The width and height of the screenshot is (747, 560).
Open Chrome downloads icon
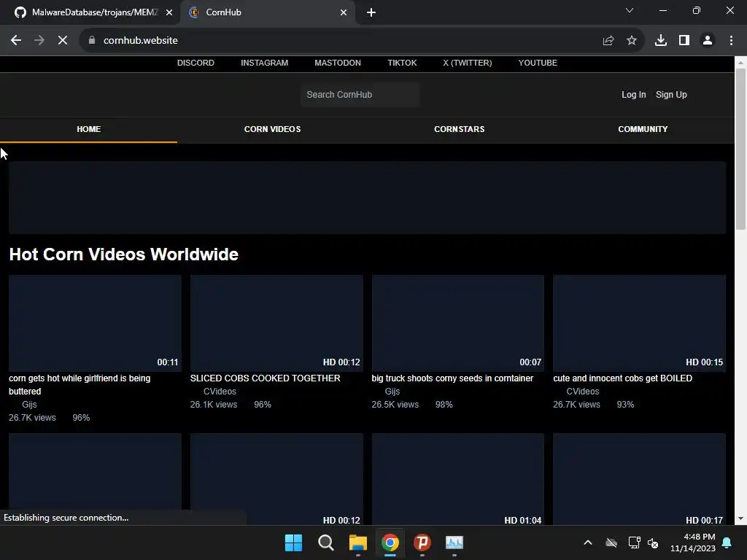661,41
